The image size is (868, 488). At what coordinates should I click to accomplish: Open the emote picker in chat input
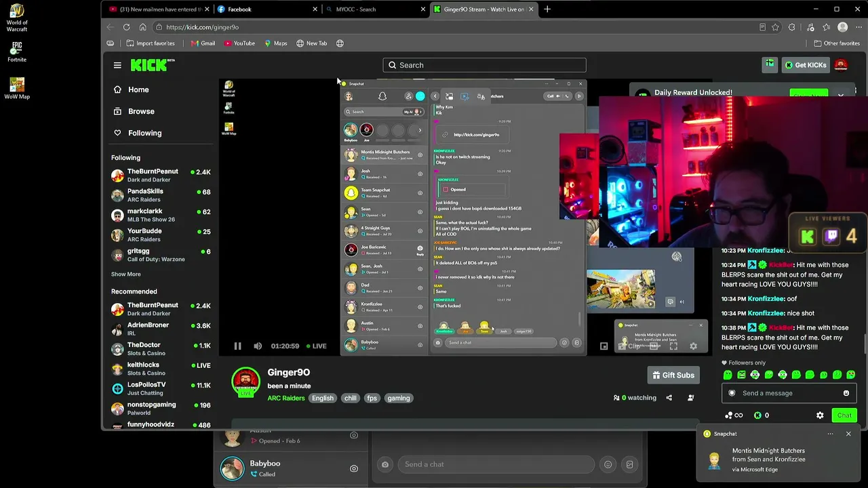pyautogui.click(x=846, y=393)
